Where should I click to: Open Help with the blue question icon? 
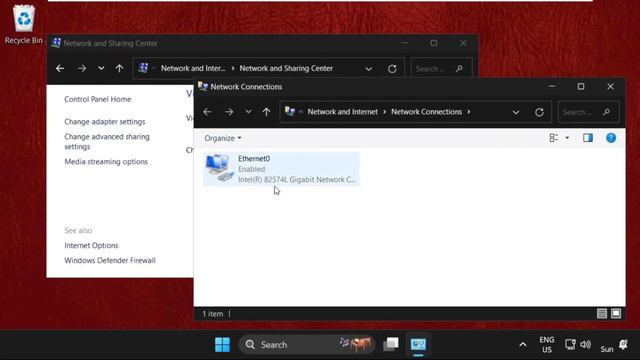[x=611, y=138]
